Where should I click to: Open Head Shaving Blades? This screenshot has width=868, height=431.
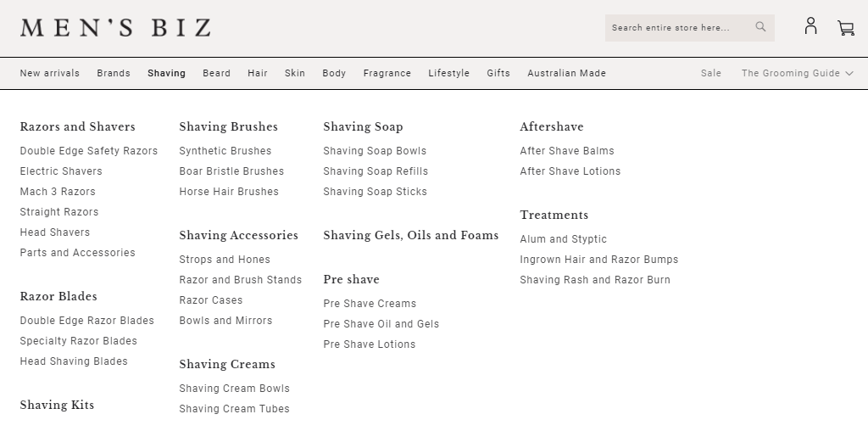coord(74,361)
